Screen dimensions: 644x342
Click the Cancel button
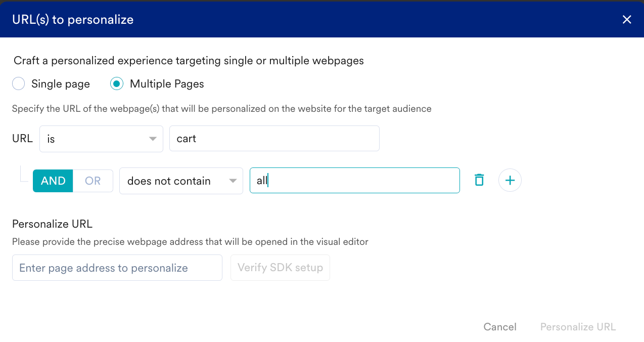pyautogui.click(x=500, y=327)
